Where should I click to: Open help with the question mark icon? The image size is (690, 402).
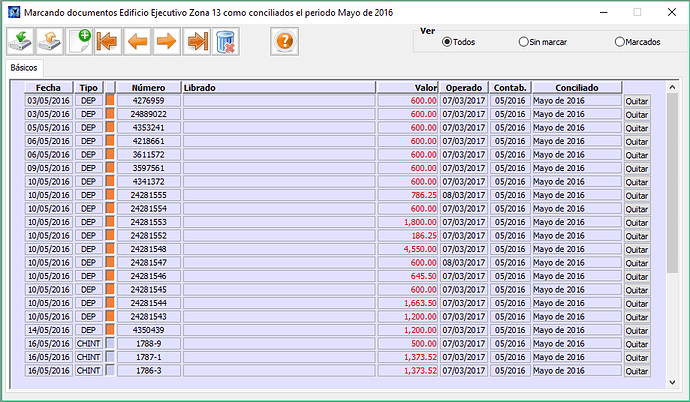pos(285,41)
